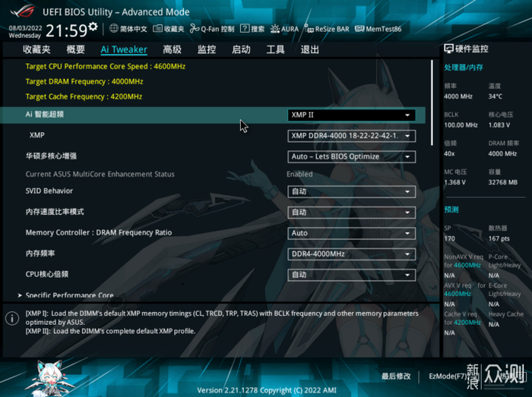The image size is (532, 397).
Task: Go to the 退出 tab
Action: (309, 49)
